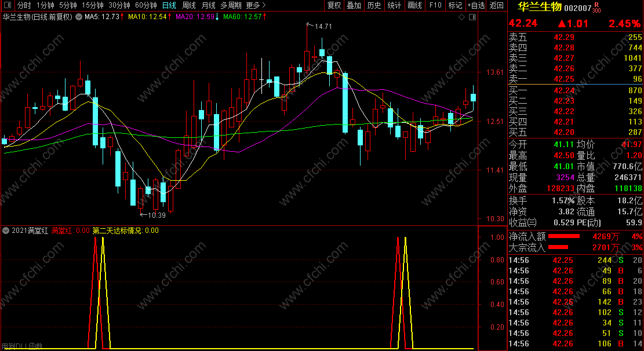This screenshot has width=644, height=351.
Task: Click the 外盘 value 128233
Action: [560, 188]
